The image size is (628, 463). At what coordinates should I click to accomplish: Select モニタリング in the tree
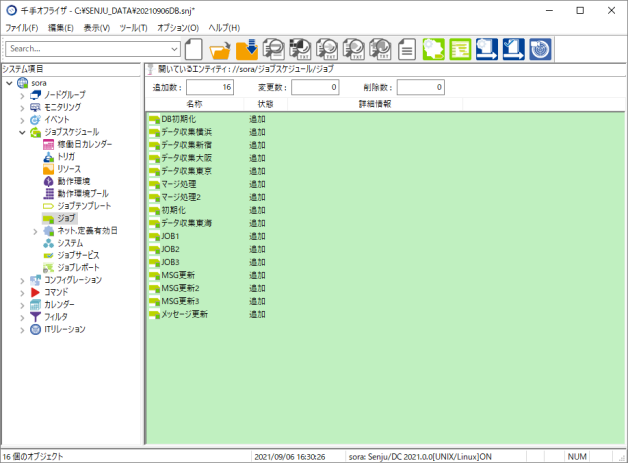coord(62,107)
